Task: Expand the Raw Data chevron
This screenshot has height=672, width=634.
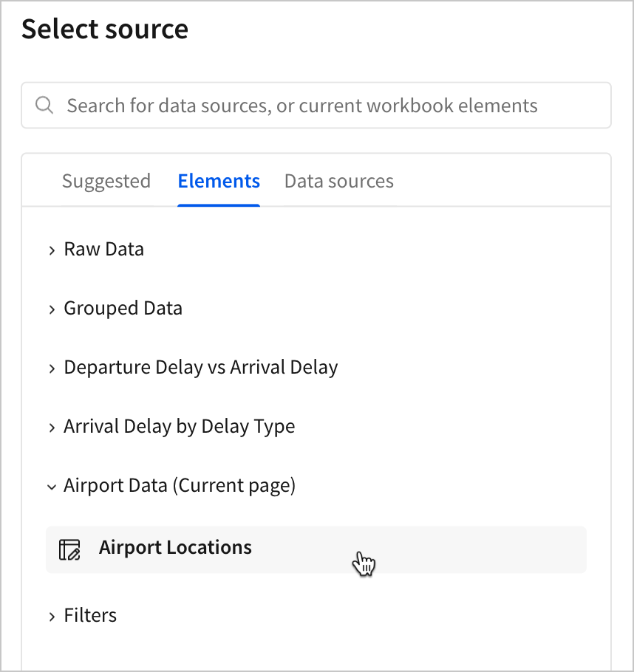Action: (x=52, y=250)
